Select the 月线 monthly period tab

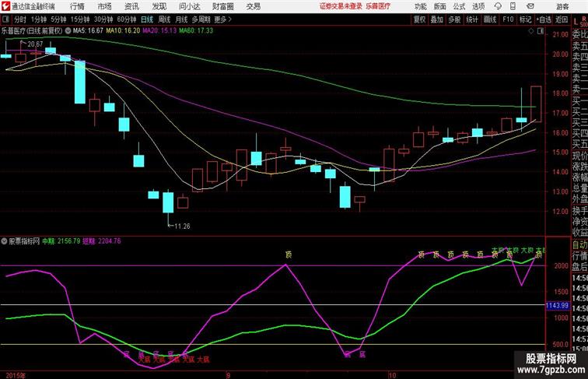click(181, 19)
